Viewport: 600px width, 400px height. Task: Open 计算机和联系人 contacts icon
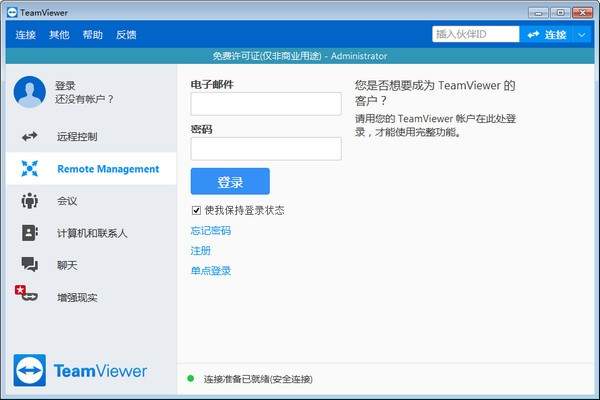click(30, 233)
